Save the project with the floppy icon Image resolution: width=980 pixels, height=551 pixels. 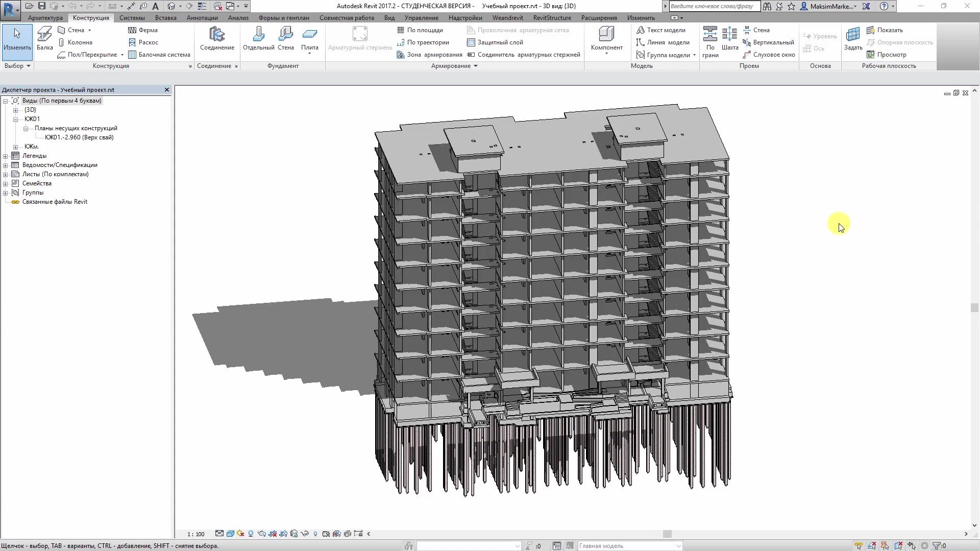(x=42, y=6)
